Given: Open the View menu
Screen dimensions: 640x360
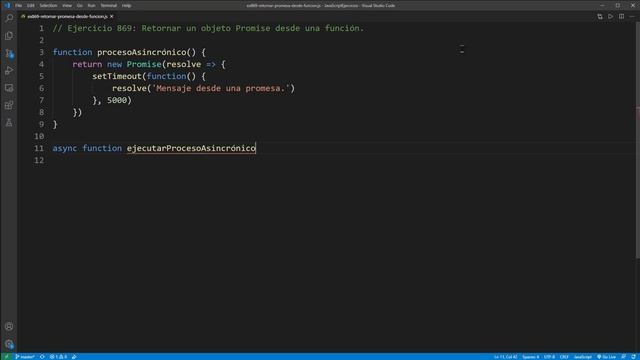Looking at the screenshot, I should coord(67,5).
